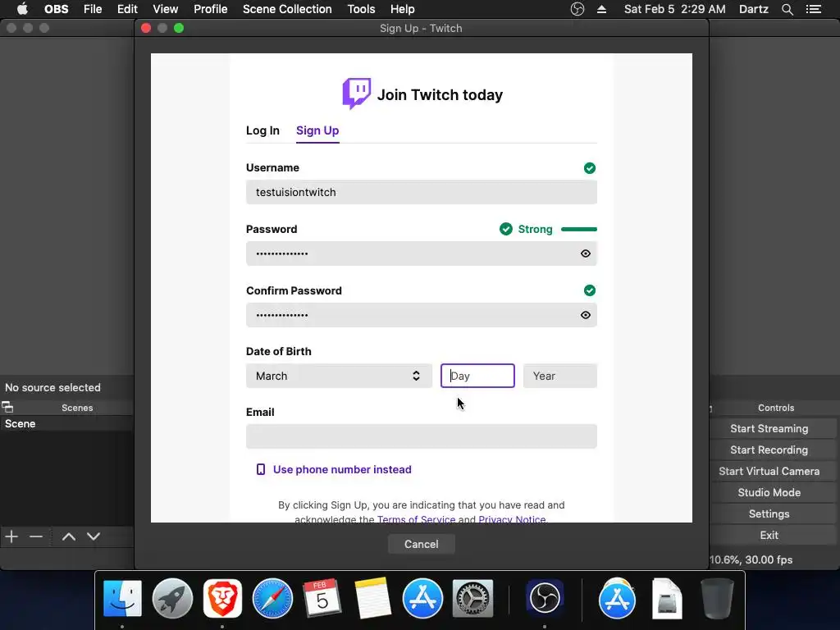Image resolution: width=840 pixels, height=630 pixels.
Task: Show confirm password with the eye icon
Action: (x=585, y=315)
